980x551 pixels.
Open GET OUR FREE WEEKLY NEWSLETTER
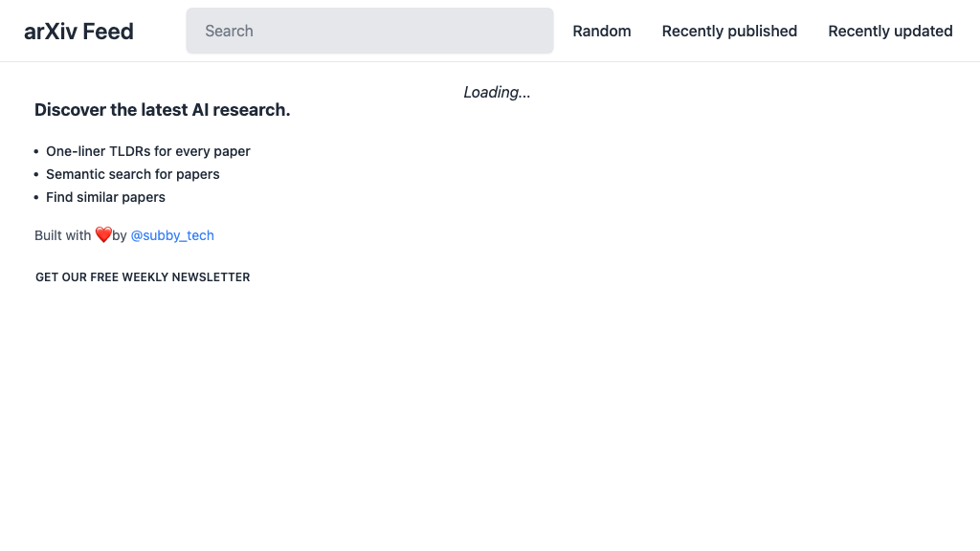coord(142,276)
